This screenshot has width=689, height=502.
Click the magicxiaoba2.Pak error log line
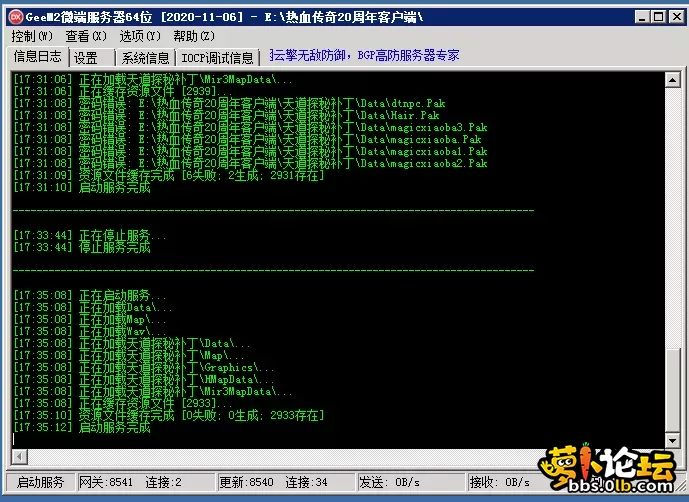coord(250,163)
